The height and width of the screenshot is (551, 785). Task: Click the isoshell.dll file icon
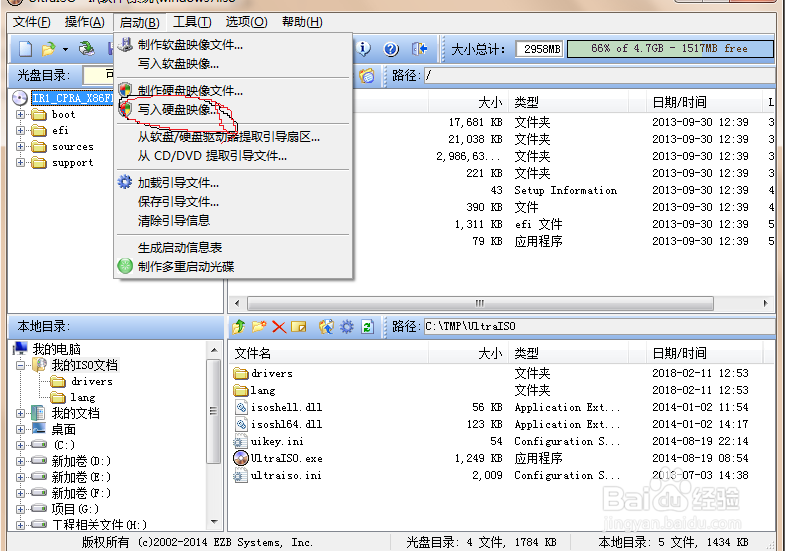241,407
